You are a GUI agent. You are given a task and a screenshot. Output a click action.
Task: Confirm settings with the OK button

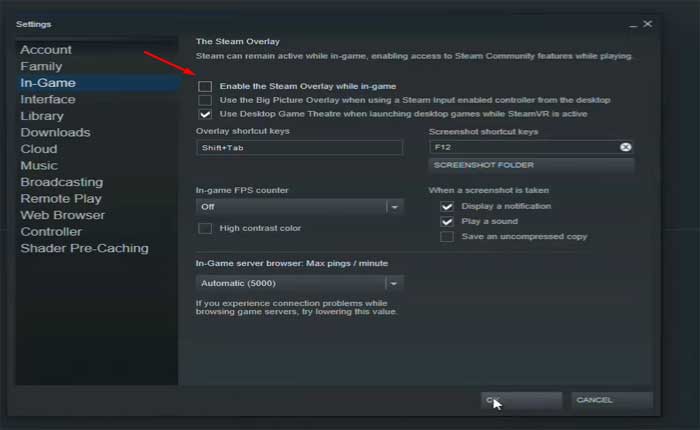pos(520,400)
